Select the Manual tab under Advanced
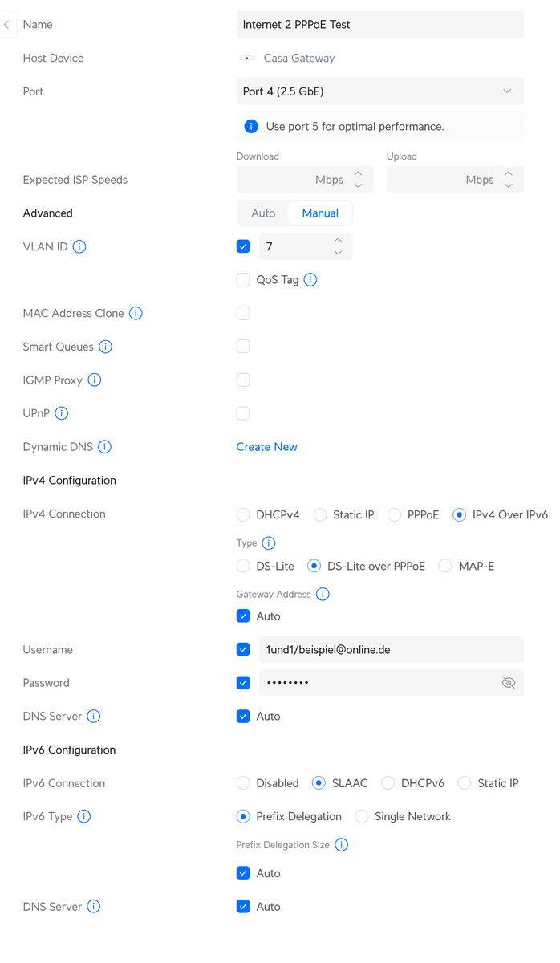Image resolution: width=560 pixels, height=963 pixels. pyautogui.click(x=320, y=213)
